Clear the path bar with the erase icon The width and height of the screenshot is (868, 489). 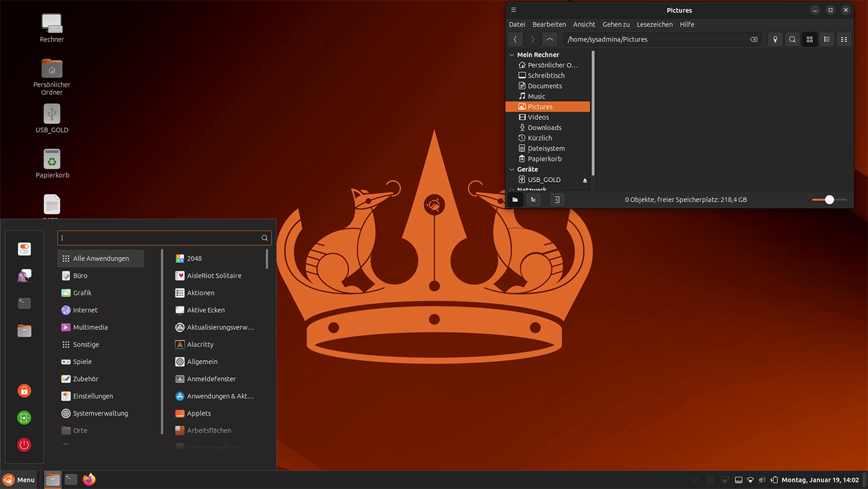coord(753,39)
